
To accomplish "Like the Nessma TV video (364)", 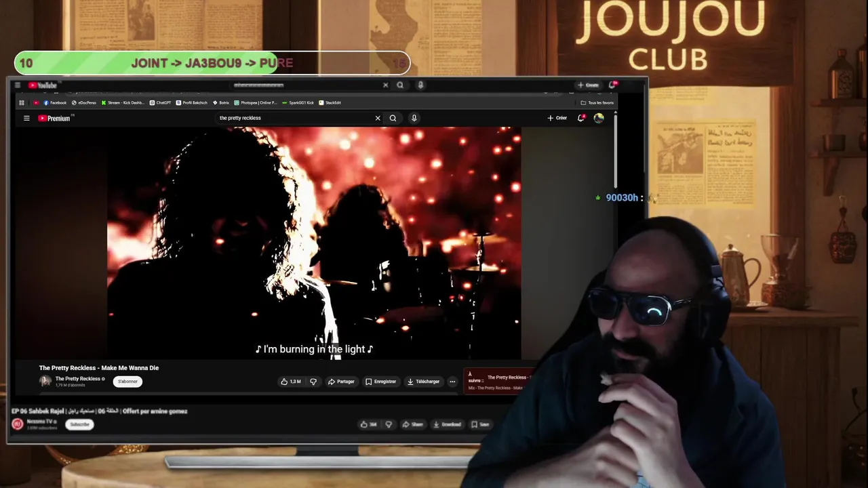I will tap(369, 424).
